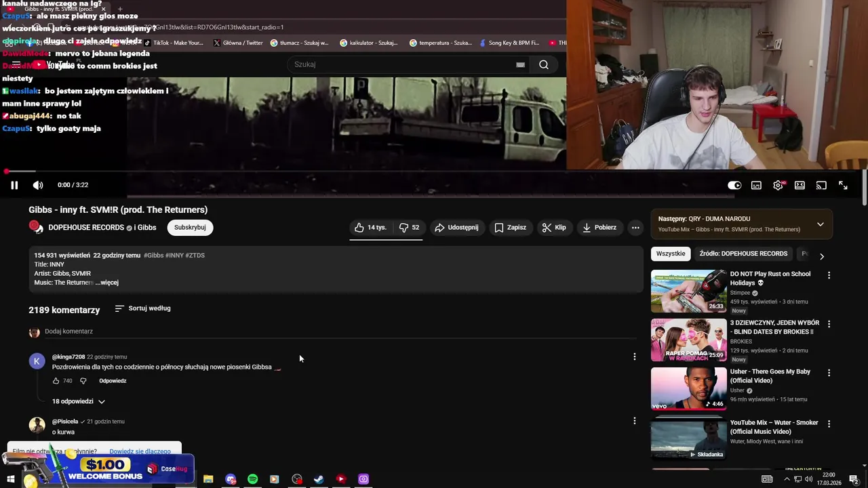Open player settings gear
The width and height of the screenshot is (868, 488).
pyautogui.click(x=778, y=185)
